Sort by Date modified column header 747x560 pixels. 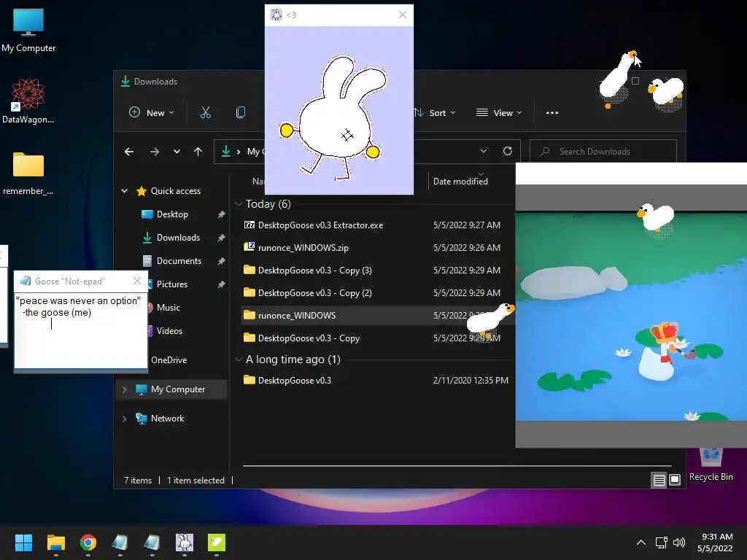click(460, 182)
